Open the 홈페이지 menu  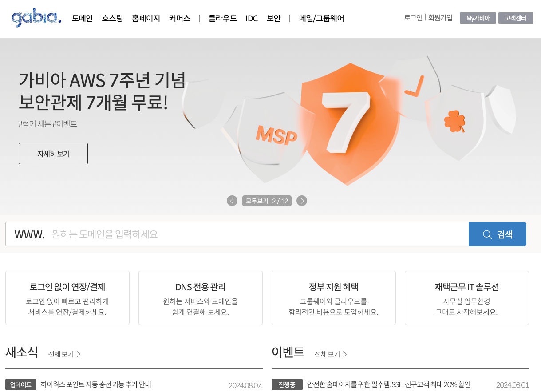pos(146,18)
